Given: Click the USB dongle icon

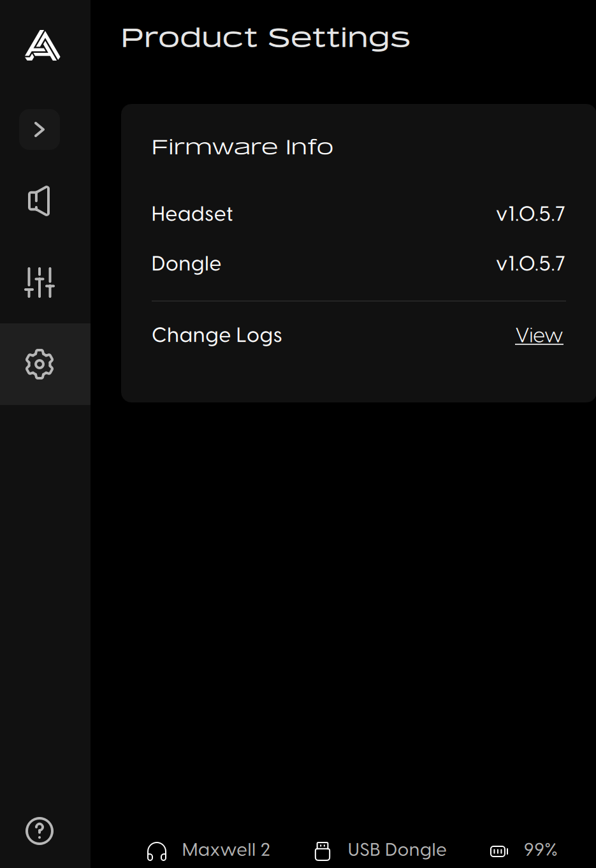Looking at the screenshot, I should pyautogui.click(x=323, y=851).
